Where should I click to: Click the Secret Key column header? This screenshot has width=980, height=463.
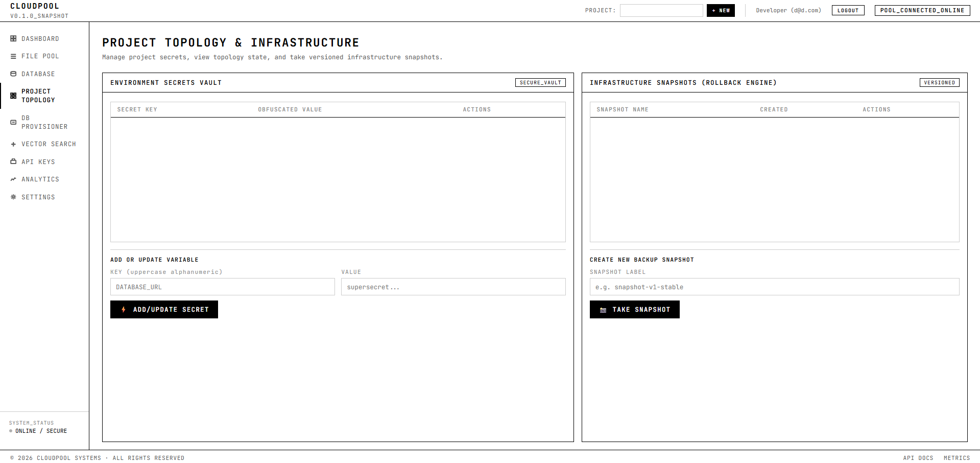[137, 109]
